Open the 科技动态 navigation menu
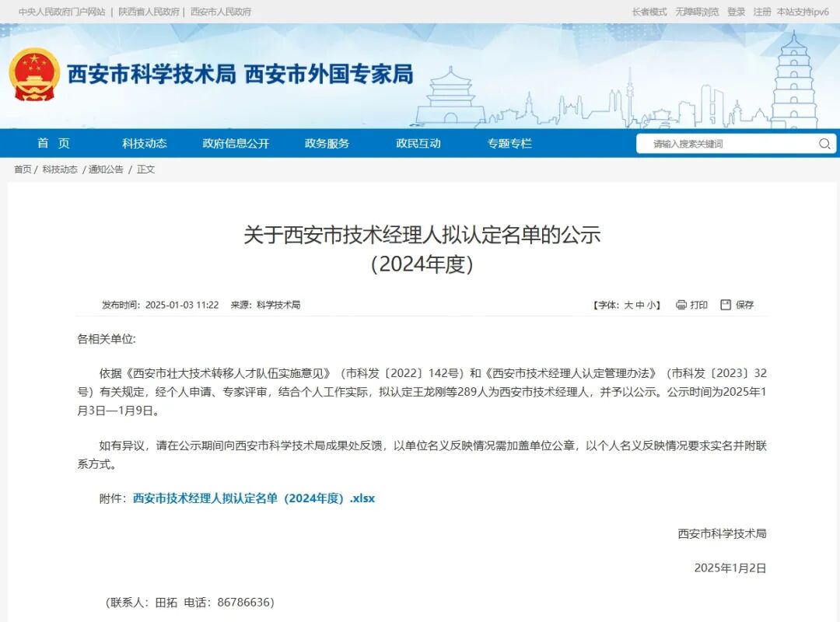 tap(145, 143)
